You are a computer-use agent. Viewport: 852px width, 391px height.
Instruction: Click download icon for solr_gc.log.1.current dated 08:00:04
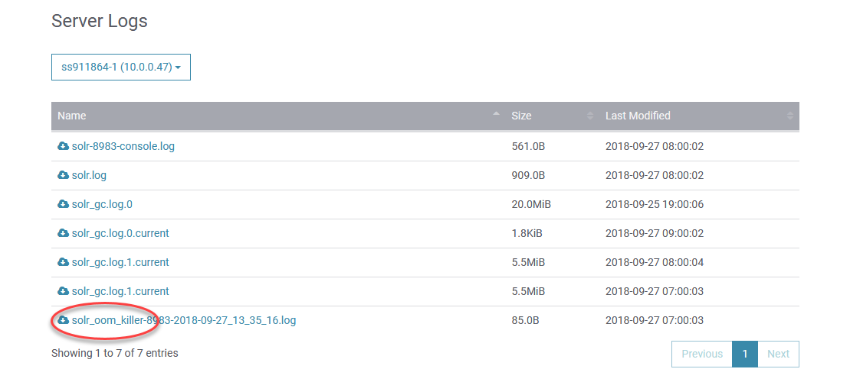[x=63, y=262]
